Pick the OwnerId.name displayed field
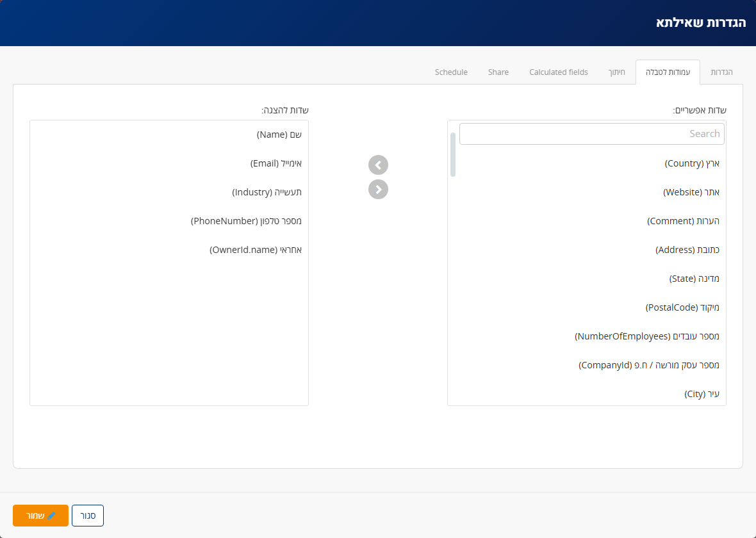756x538 pixels. click(169, 250)
